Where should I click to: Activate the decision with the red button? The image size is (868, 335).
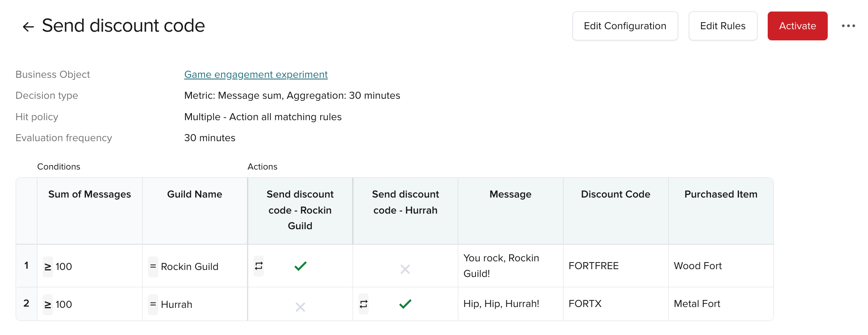click(797, 26)
